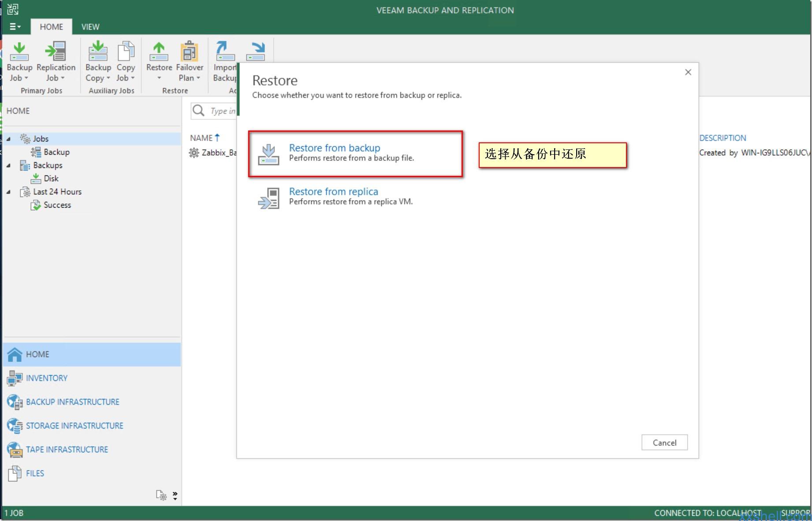Click the Success node icon

click(36, 205)
